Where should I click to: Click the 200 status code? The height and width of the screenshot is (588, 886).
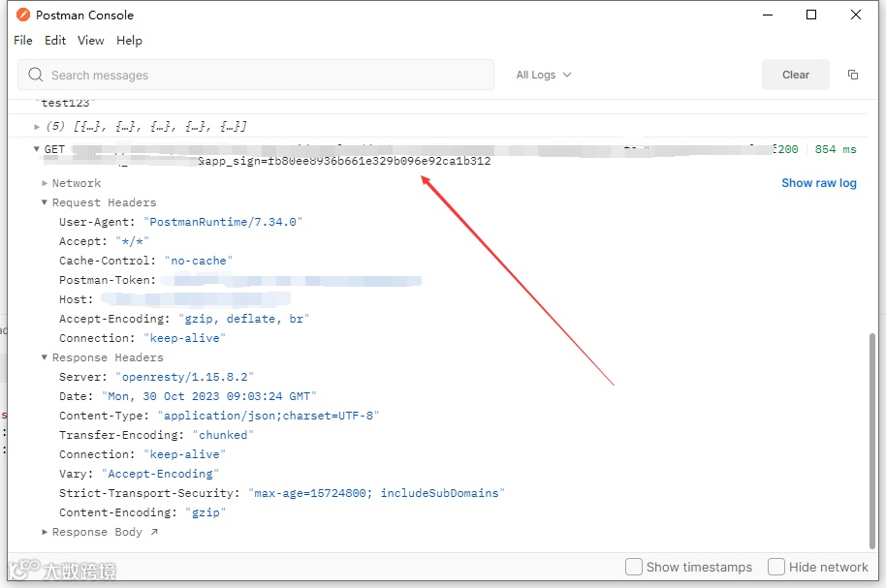pyautogui.click(x=787, y=149)
